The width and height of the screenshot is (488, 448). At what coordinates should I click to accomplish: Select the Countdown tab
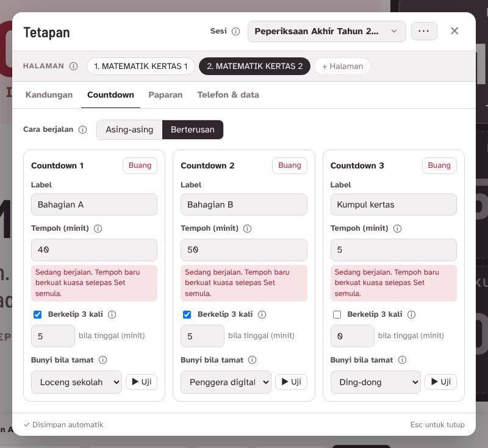[x=110, y=95]
